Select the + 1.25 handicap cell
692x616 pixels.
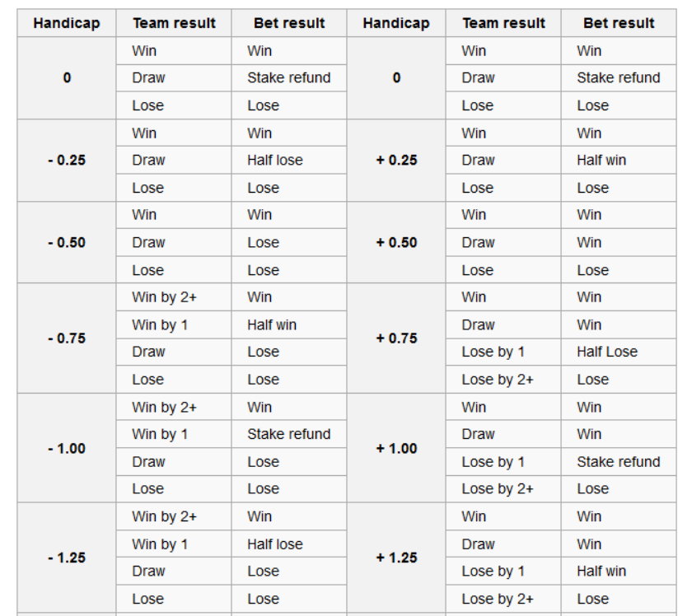click(396, 558)
